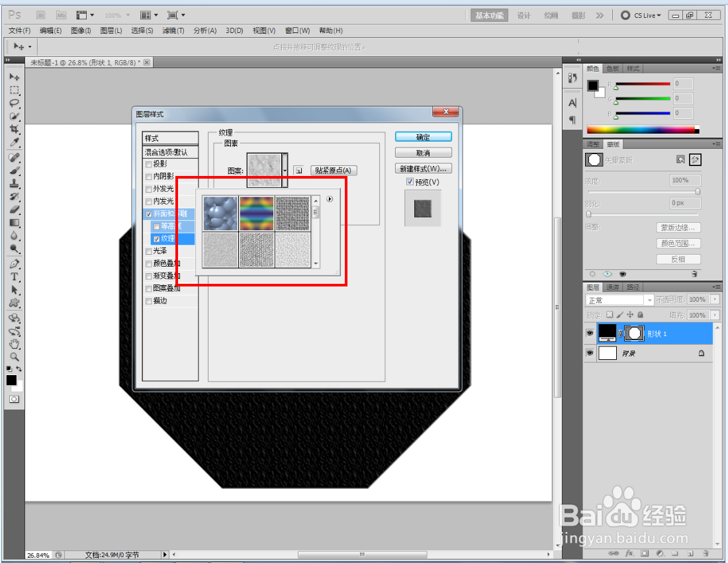The width and height of the screenshot is (728, 563).
Task: Launch Mini Bridge from the top bar
Action: [61, 15]
